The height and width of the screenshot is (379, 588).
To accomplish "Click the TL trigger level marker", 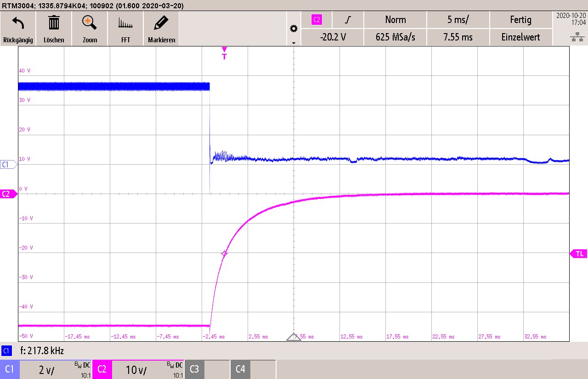I will [x=579, y=253].
